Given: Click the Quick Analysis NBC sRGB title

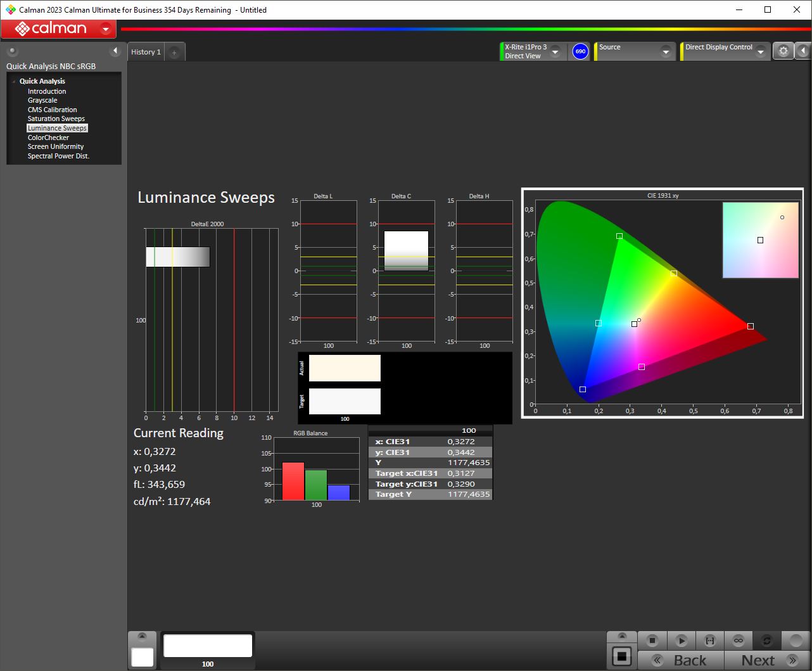Looking at the screenshot, I should click(51, 66).
